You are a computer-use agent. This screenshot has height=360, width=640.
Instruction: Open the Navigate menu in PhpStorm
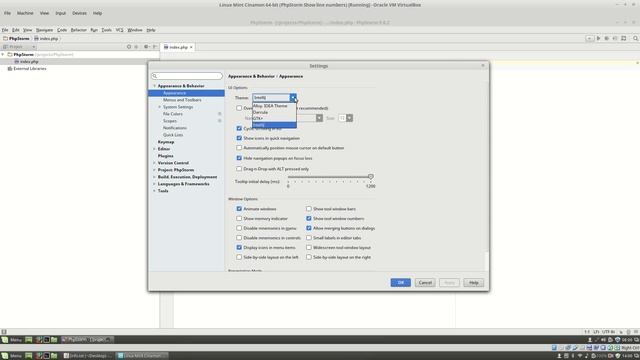coord(44,30)
